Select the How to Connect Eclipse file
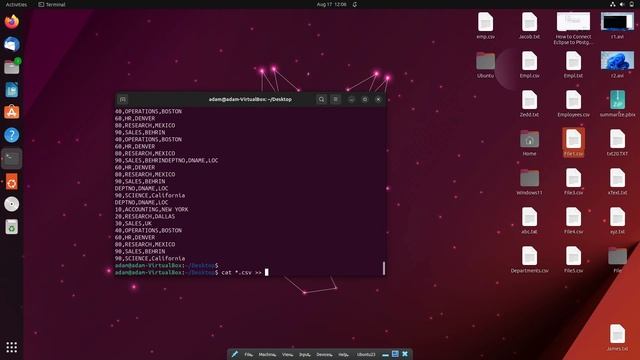Image resolution: width=640 pixels, height=360 pixels. click(573, 28)
